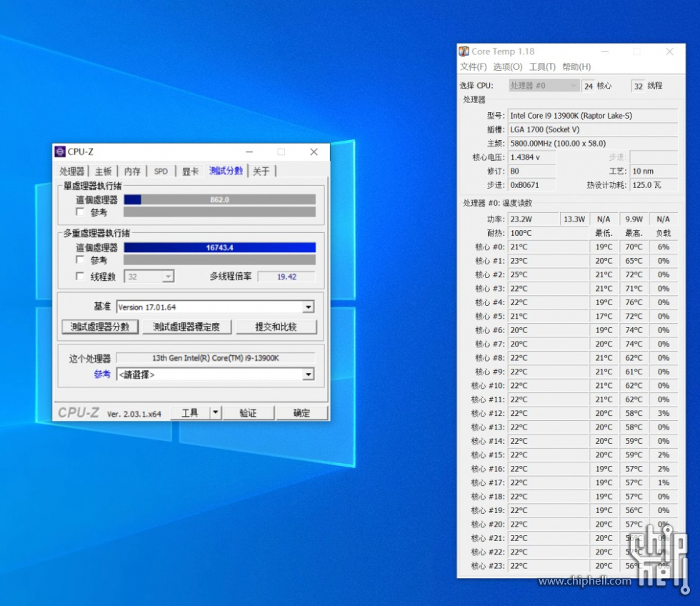Click the 9.9W power cell

click(x=634, y=219)
